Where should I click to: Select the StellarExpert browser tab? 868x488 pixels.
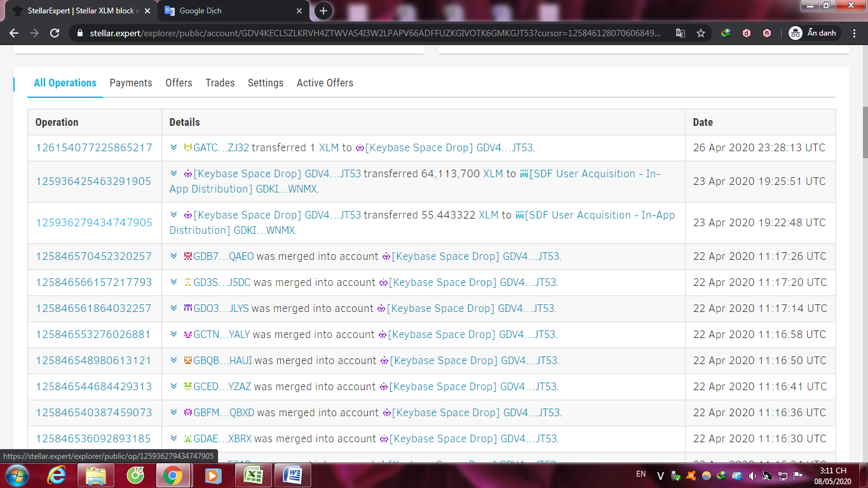point(81,11)
